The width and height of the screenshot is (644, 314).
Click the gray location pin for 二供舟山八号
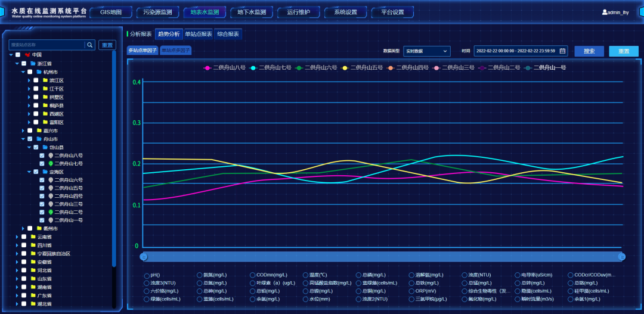click(51, 156)
